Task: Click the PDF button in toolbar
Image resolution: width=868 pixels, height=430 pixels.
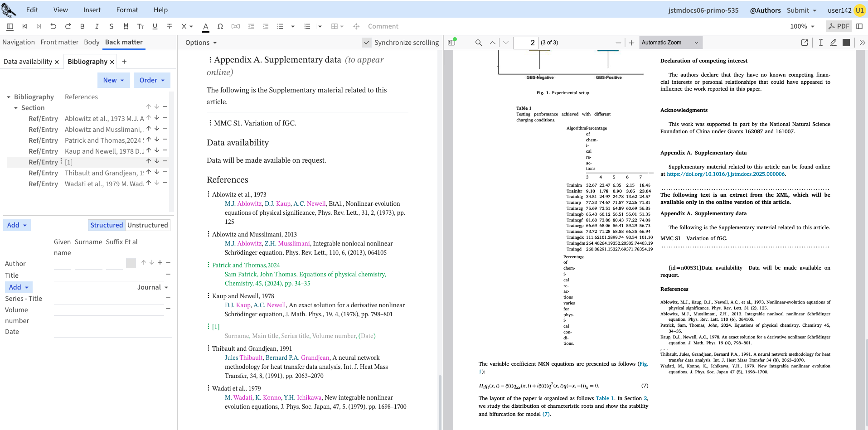Action: (839, 26)
